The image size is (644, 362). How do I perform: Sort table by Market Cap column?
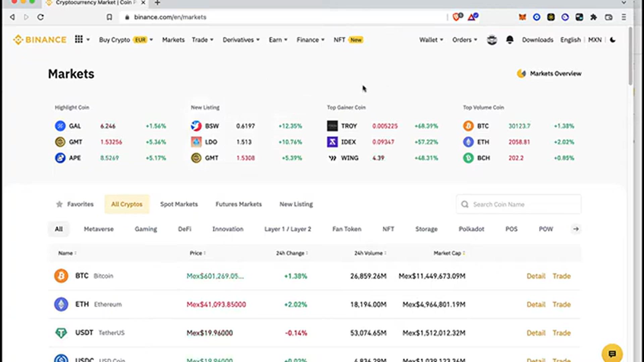coord(449,253)
